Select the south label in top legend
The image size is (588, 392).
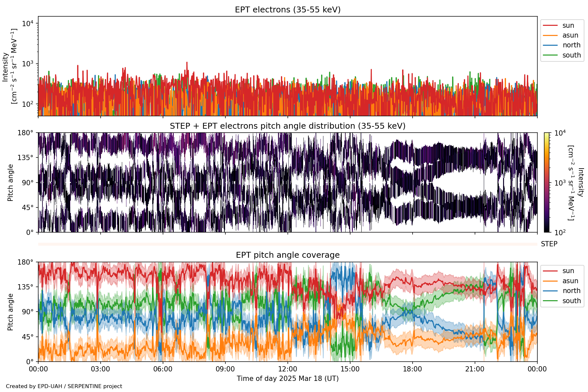[571, 55]
